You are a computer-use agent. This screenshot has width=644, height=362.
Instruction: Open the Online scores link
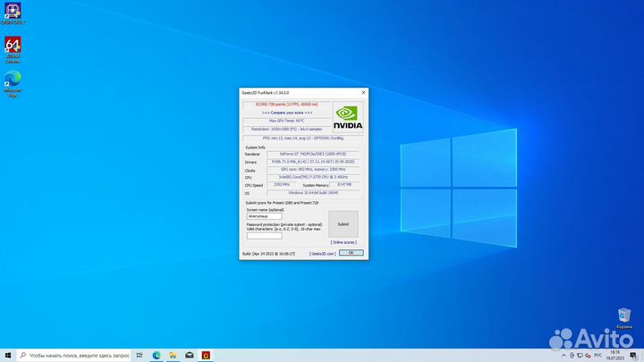click(x=343, y=242)
